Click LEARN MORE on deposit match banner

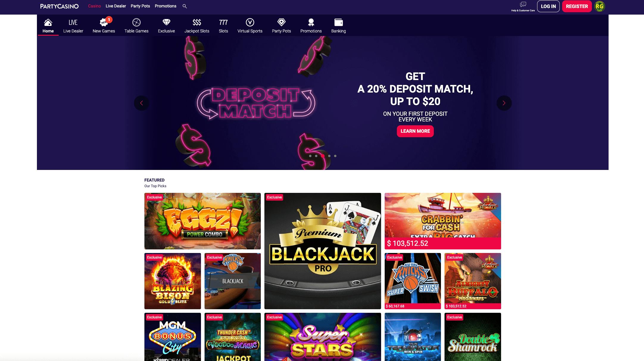415,131
